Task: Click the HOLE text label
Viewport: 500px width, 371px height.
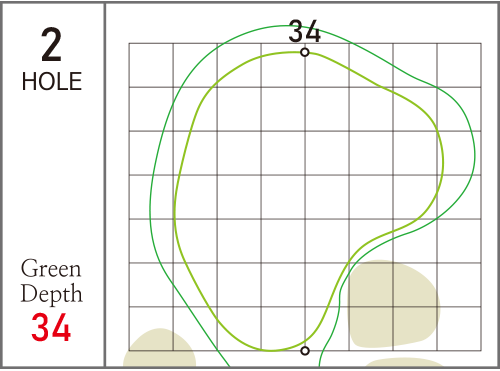Action: click(52, 82)
